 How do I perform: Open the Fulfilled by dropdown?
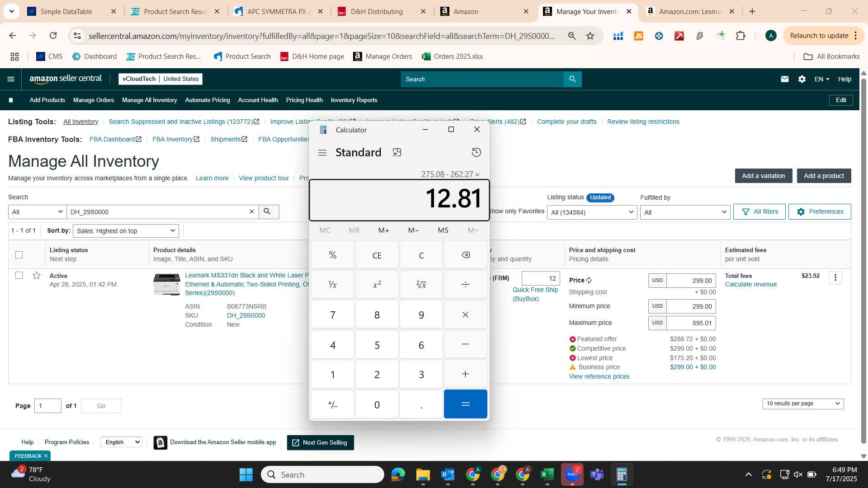[685, 212]
